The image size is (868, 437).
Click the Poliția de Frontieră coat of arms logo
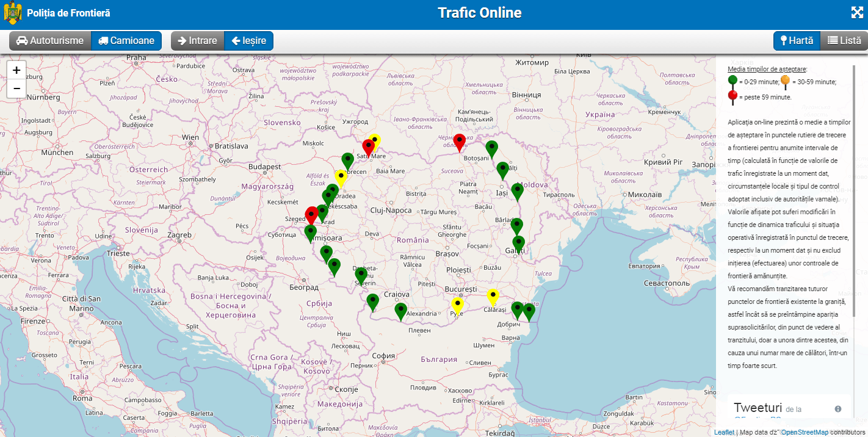coord(12,13)
